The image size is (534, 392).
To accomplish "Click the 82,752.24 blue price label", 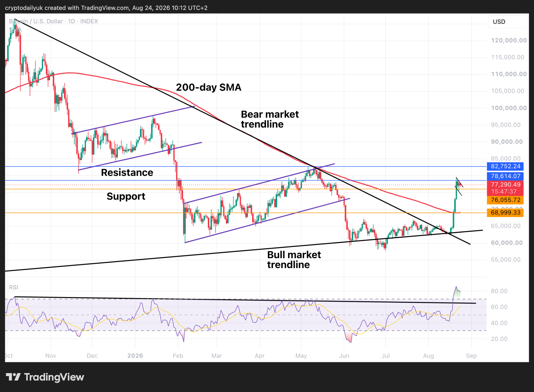I will point(505,166).
